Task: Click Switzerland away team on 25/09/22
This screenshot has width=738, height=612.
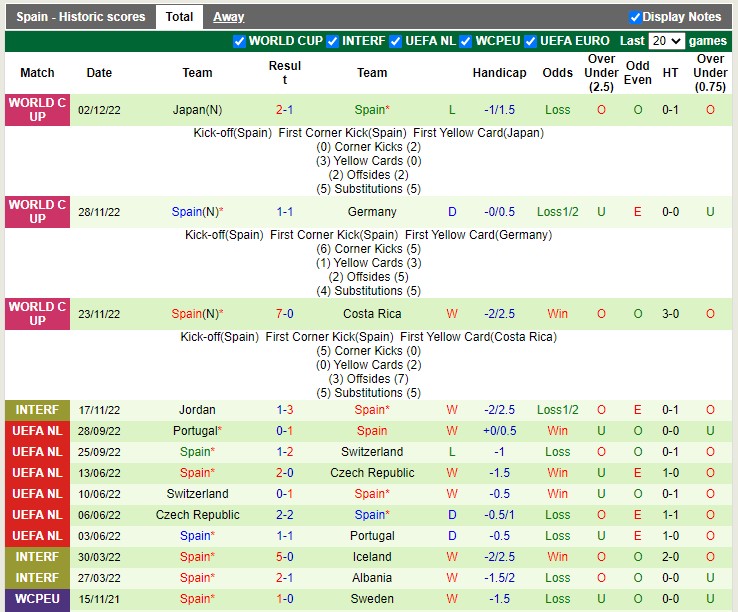Action: (372, 451)
